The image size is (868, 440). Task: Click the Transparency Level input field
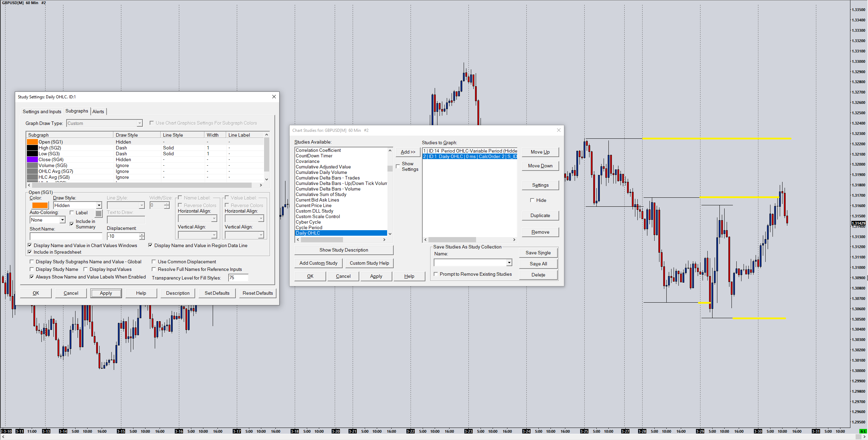click(238, 277)
